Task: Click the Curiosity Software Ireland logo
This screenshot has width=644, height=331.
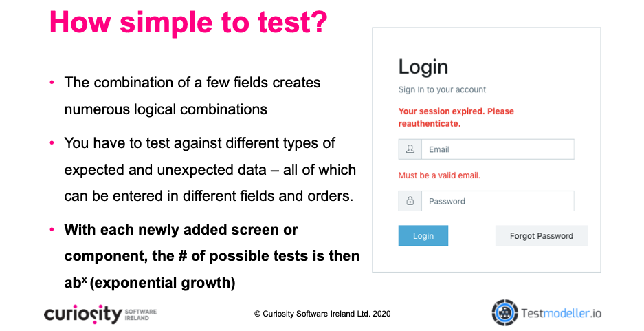Action: tap(100, 314)
